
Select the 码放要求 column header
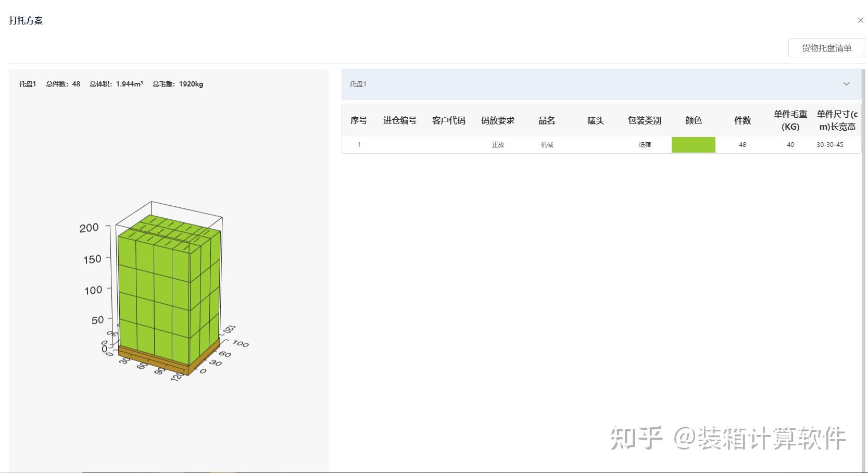coord(498,120)
